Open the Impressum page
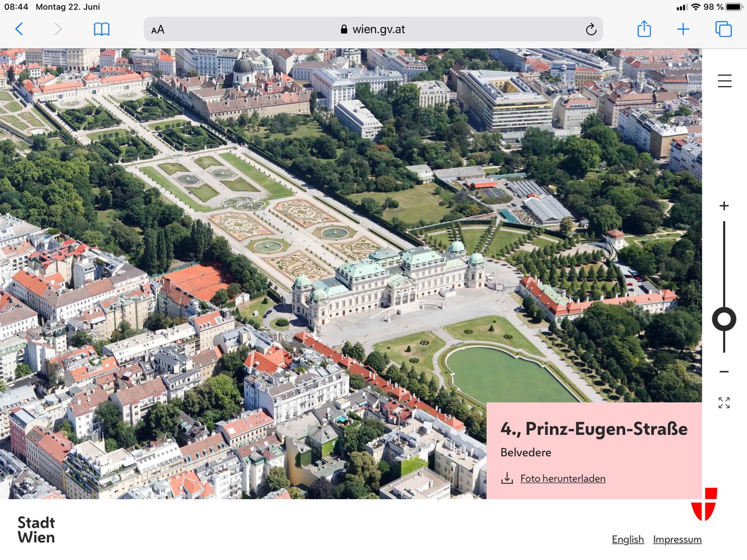 pyautogui.click(x=677, y=539)
